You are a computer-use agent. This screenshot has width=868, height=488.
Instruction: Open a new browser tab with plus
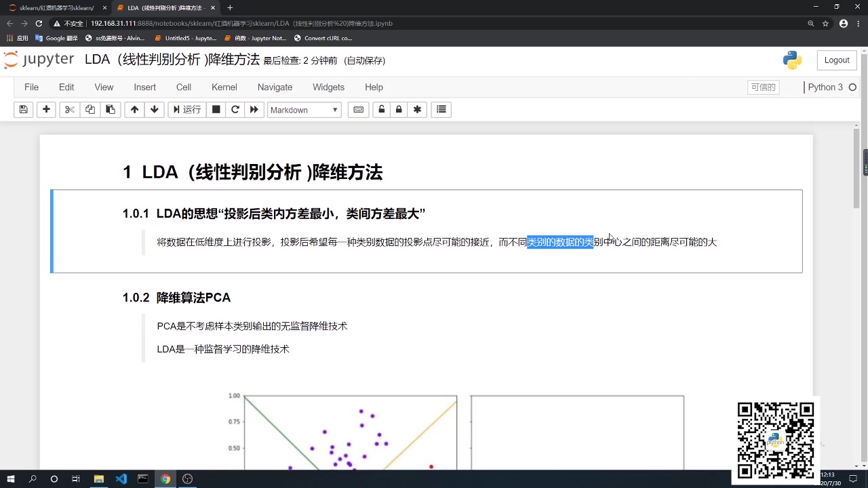click(x=230, y=7)
